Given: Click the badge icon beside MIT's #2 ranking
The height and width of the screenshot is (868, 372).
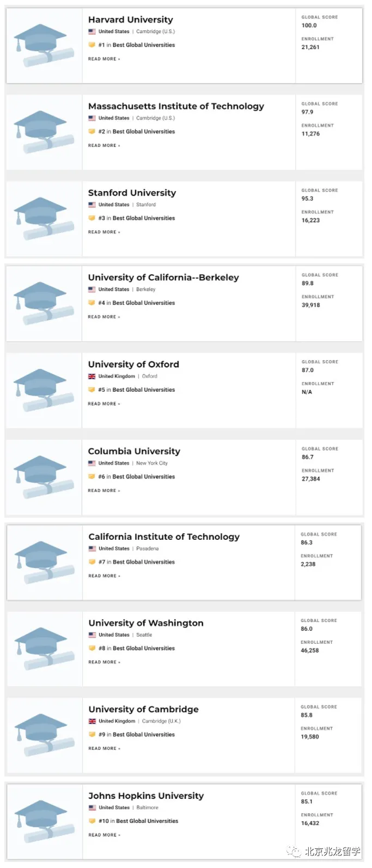Looking at the screenshot, I should point(92,131).
